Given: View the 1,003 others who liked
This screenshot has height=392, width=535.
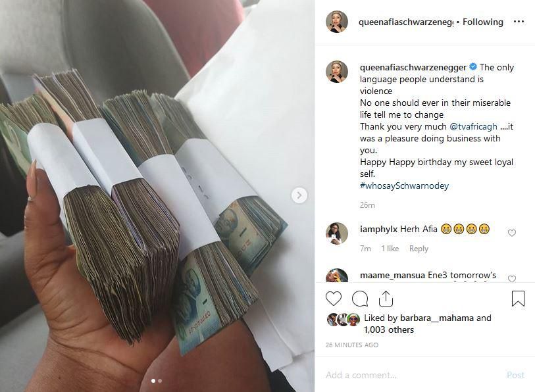Looking at the screenshot, I should [389, 330].
